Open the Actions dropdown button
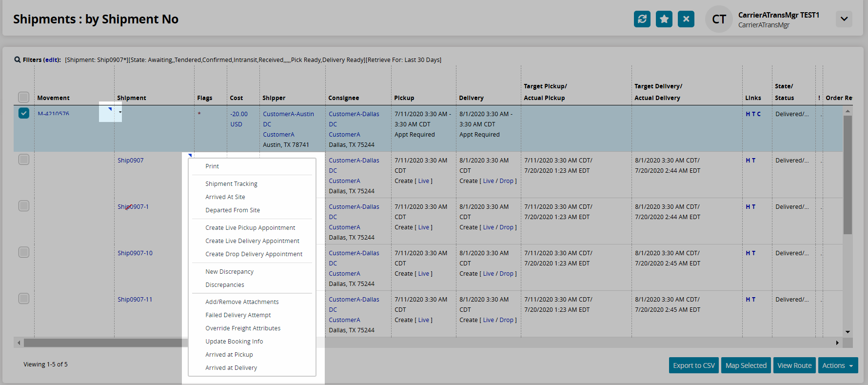 coord(837,365)
